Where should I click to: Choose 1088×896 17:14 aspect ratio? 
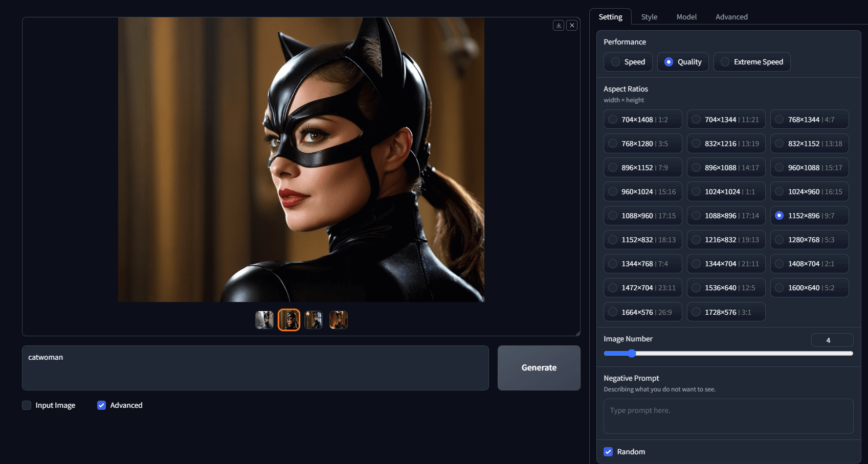[726, 216]
